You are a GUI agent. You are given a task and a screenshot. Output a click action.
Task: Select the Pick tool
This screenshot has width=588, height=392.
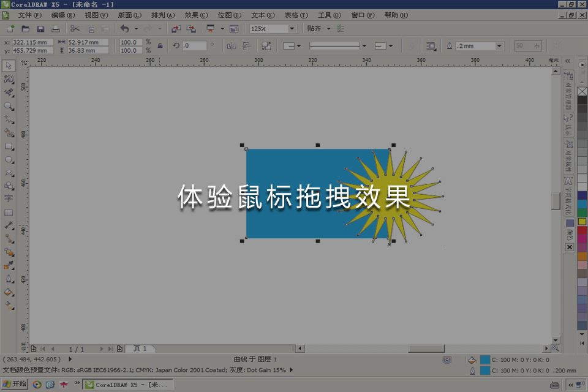click(9, 66)
